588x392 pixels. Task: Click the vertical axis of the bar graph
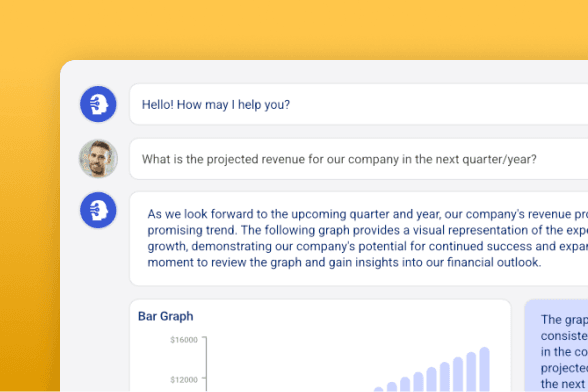(x=206, y=364)
